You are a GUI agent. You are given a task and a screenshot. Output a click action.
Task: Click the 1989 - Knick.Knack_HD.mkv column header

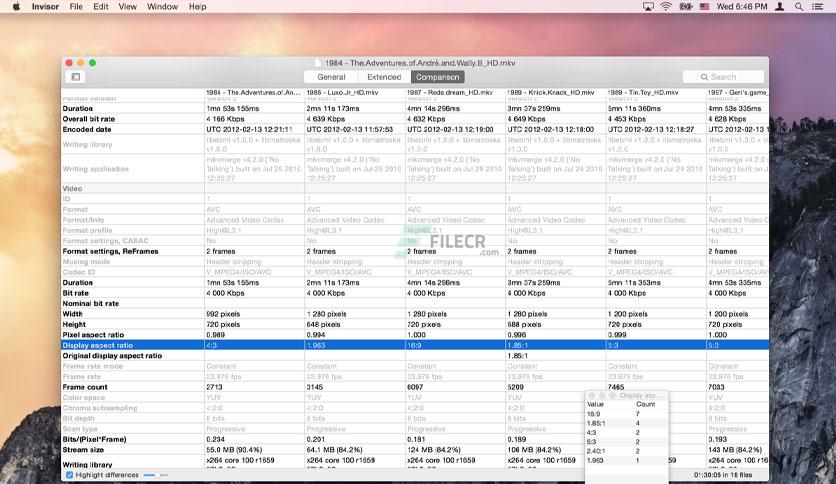point(555,92)
